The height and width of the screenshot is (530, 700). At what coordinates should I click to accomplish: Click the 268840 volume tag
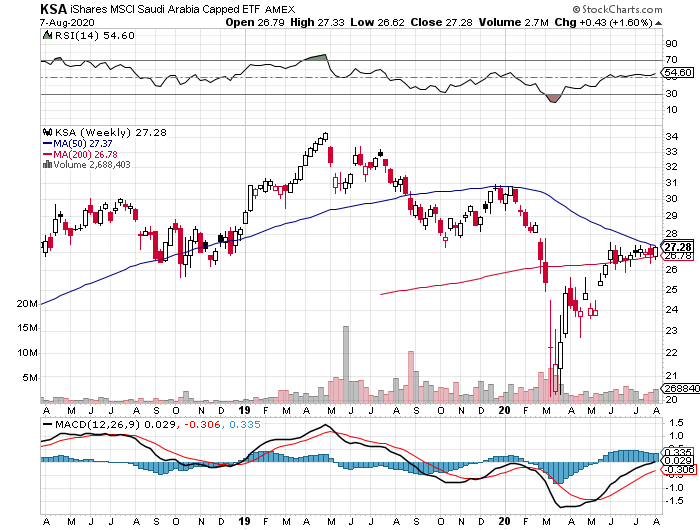680,389
